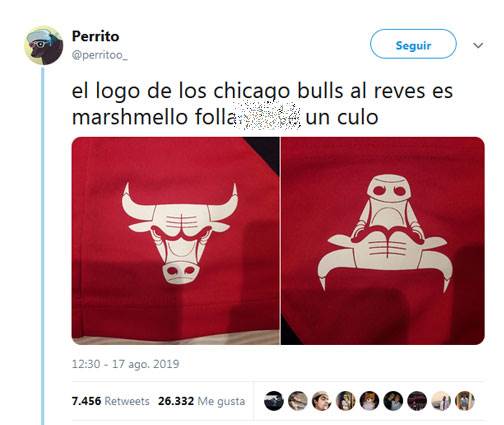View the 26.332 Me gusta list
The height and width of the screenshot is (425, 504).
(201, 401)
